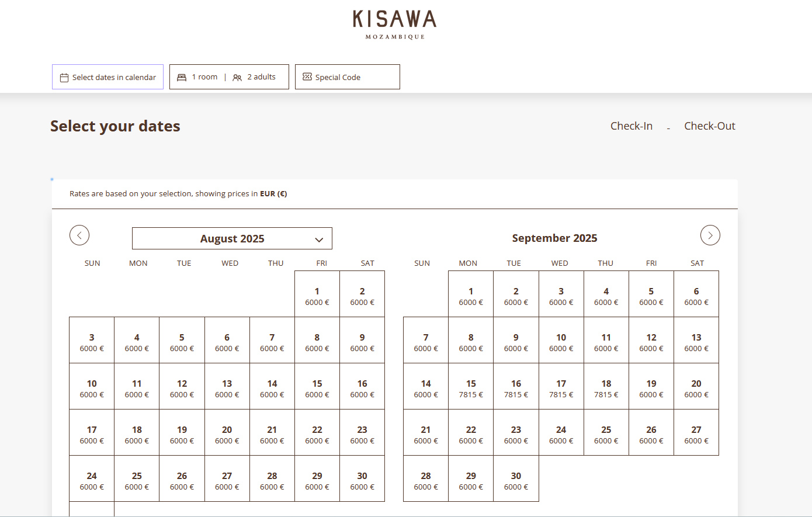The width and height of the screenshot is (812, 517).
Task: Enter a code in Special Code field
Action: 348,77
